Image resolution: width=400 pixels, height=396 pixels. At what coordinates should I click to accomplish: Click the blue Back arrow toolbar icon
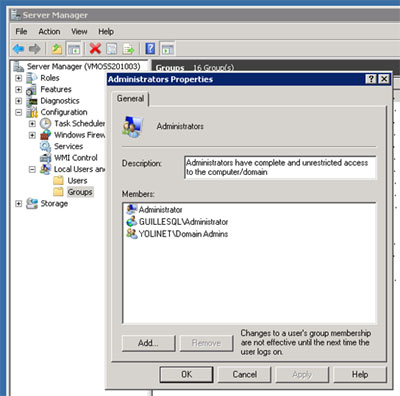(x=18, y=49)
